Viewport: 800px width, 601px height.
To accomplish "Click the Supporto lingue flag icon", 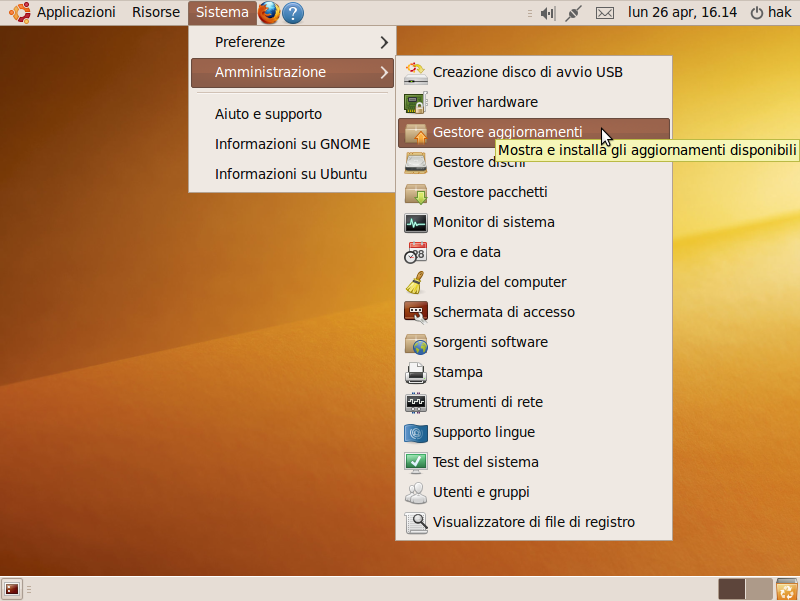I will pos(415,433).
